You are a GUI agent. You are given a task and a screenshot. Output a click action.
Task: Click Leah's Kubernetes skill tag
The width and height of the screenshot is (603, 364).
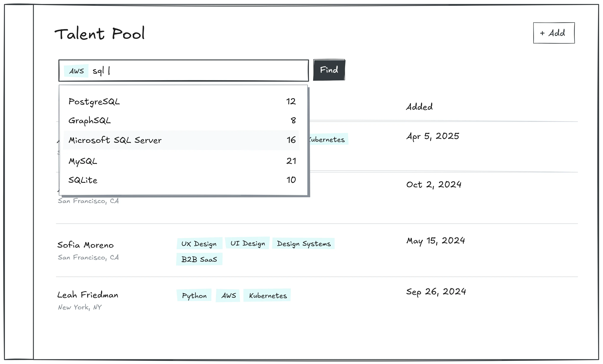click(x=268, y=296)
